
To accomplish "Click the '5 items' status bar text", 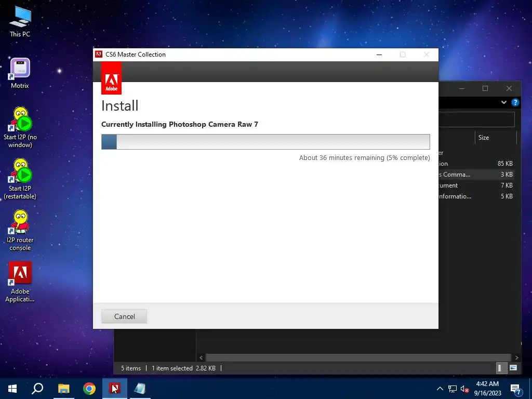I will (131, 368).
